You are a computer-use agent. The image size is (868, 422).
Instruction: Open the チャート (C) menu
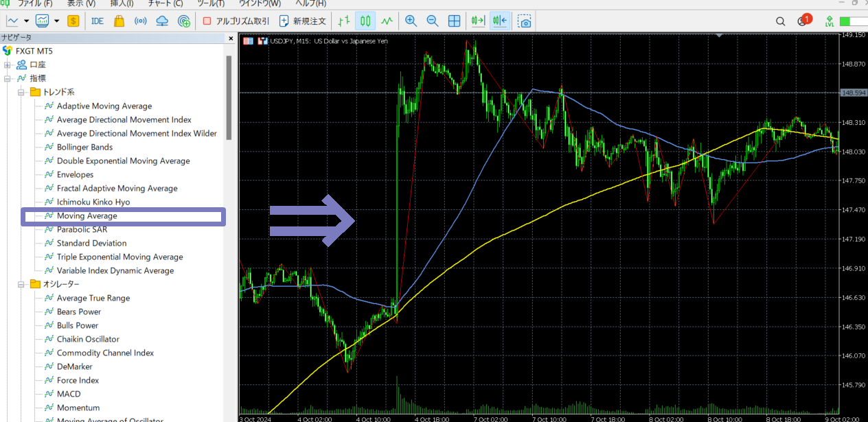(x=165, y=3)
